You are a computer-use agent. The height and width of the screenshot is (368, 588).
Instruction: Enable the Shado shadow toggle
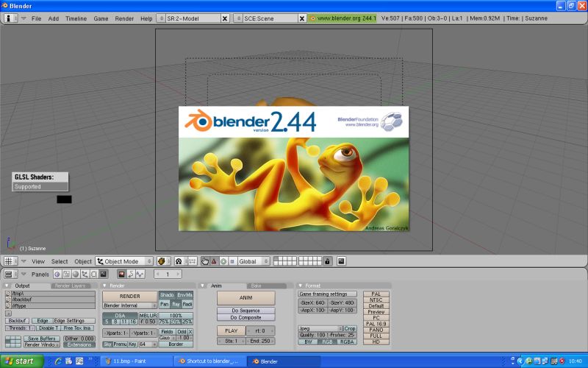point(168,295)
